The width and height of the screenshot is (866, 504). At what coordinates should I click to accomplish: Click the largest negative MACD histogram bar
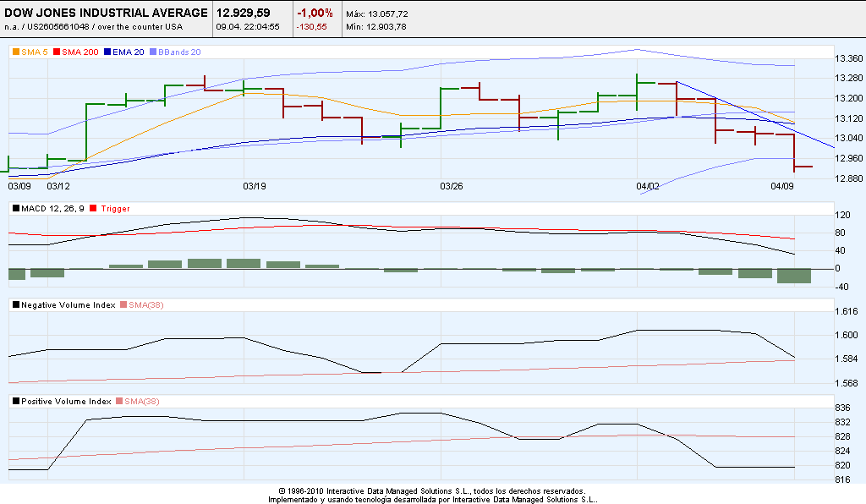coord(794,276)
